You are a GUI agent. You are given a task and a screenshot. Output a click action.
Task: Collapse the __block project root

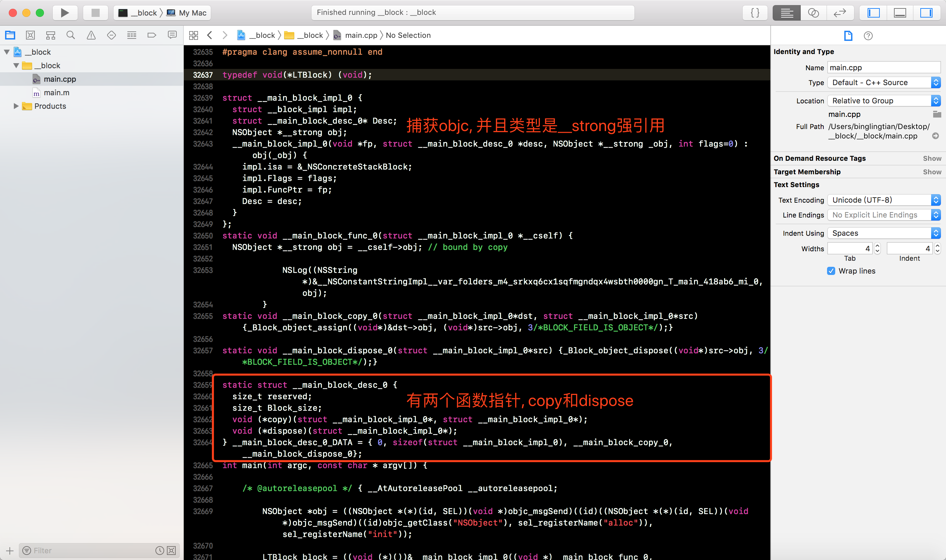7,52
